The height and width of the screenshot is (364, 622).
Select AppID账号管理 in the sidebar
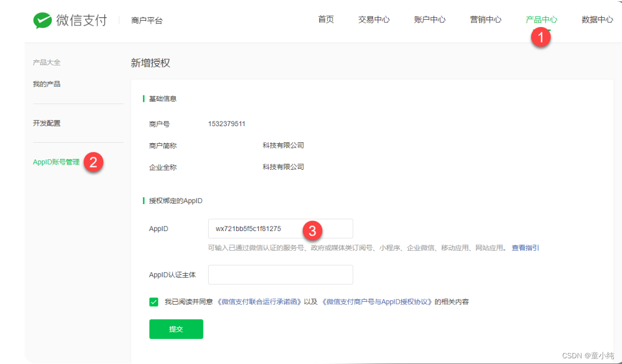tap(56, 162)
